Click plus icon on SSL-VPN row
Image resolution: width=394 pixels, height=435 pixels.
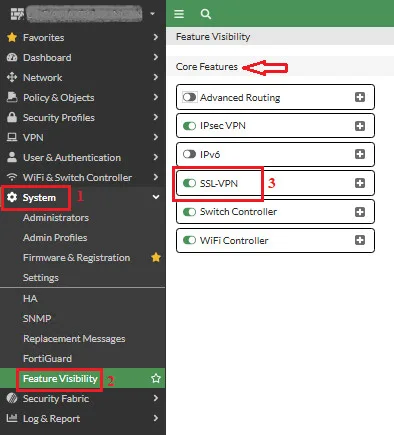coord(360,183)
